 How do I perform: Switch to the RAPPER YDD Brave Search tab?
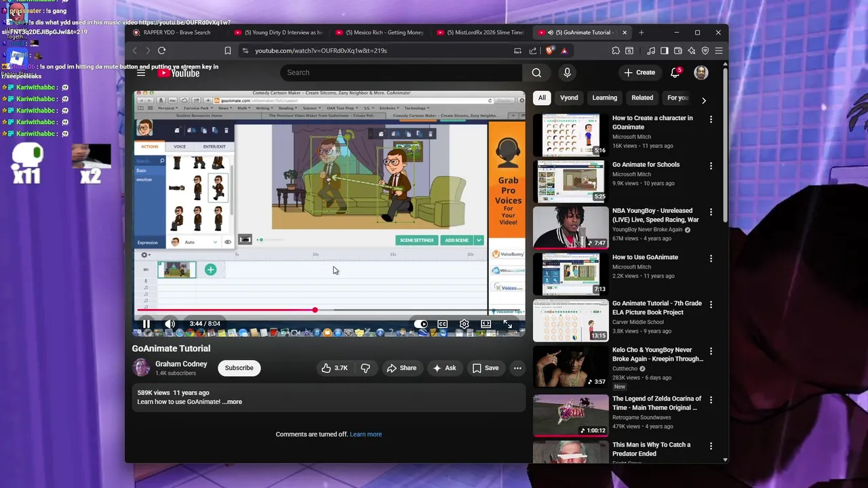[x=176, y=33]
